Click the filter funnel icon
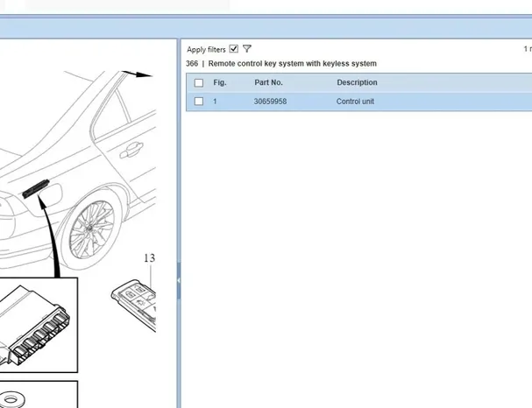Image resolution: width=532 pixels, height=408 pixels. pos(247,49)
